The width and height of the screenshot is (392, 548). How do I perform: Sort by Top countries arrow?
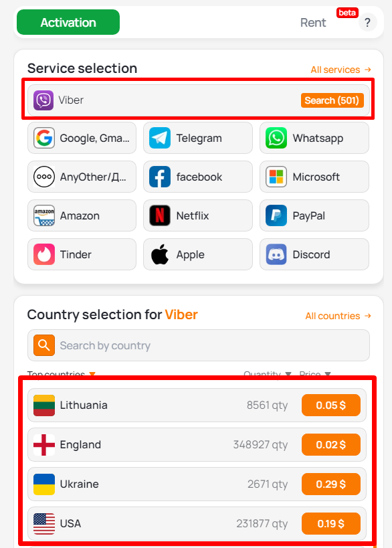[x=92, y=374]
